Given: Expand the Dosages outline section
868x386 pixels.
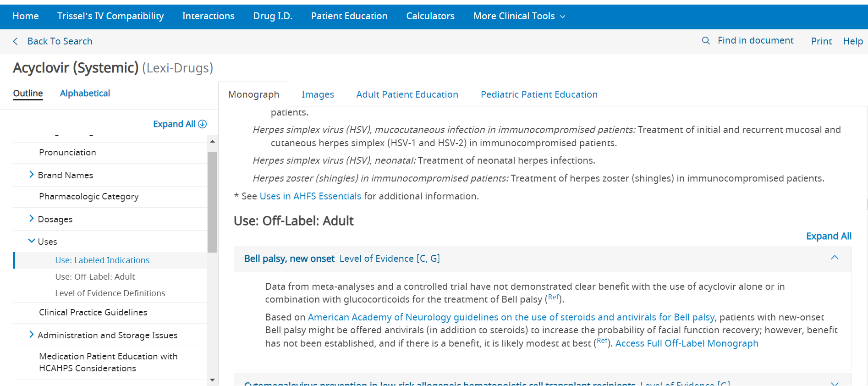Looking at the screenshot, I should pos(31,219).
